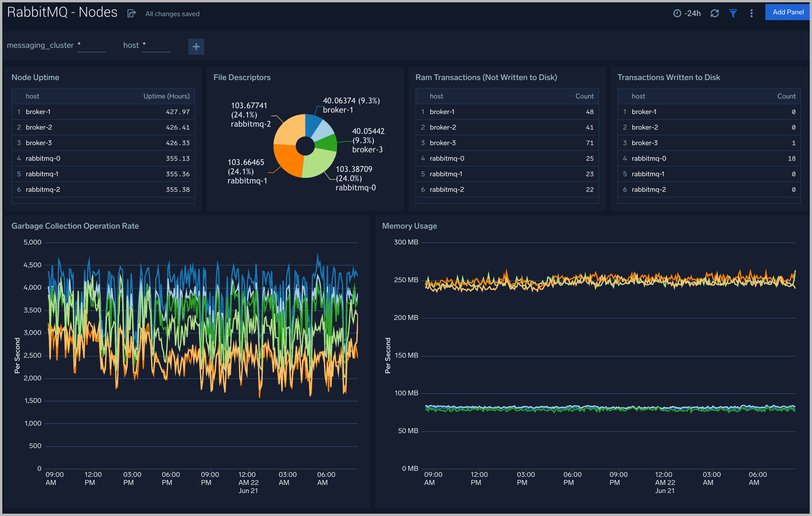Open the filter icon in the toolbar
This screenshot has height=516, width=812.
pos(733,13)
